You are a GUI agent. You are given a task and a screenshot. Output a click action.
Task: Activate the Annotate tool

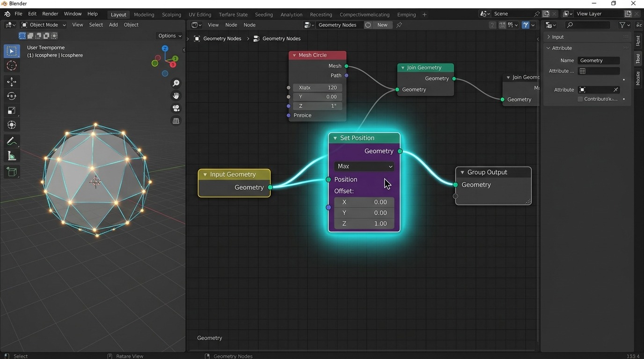pos(12,141)
